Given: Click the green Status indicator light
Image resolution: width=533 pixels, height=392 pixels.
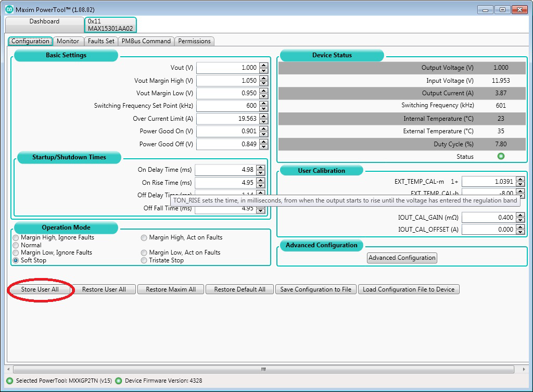Looking at the screenshot, I should (501, 156).
